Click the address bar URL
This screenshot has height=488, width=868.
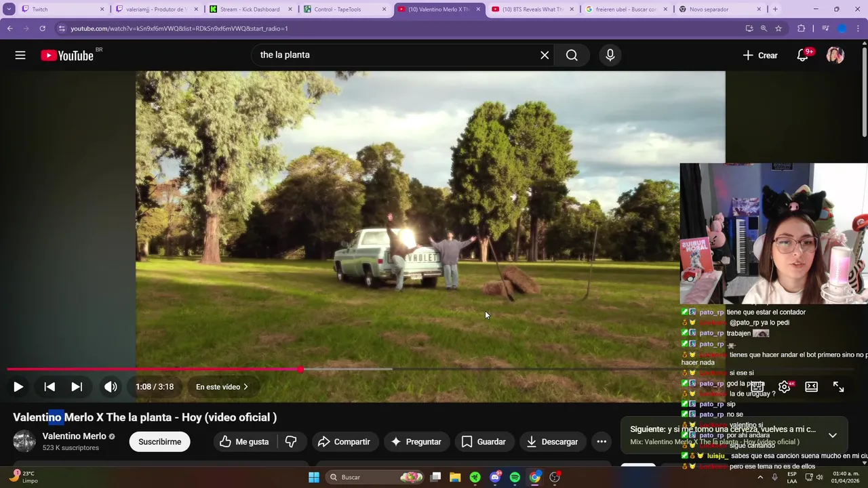[x=179, y=28]
